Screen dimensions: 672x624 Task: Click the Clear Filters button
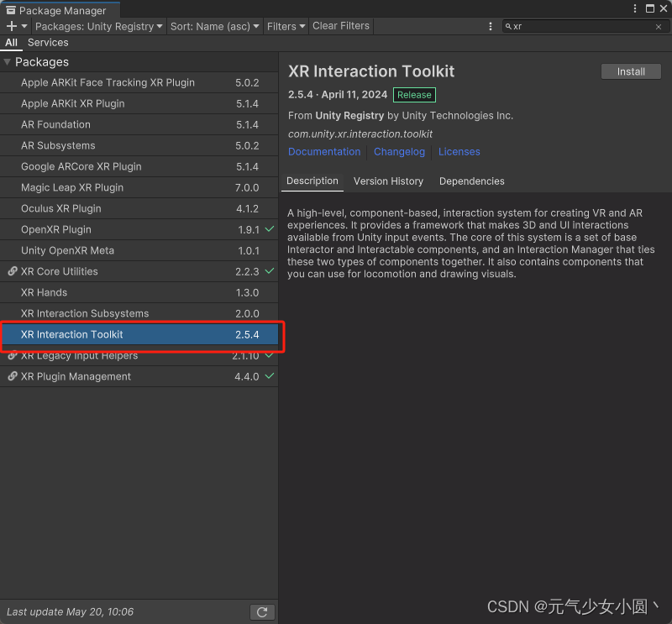(341, 26)
